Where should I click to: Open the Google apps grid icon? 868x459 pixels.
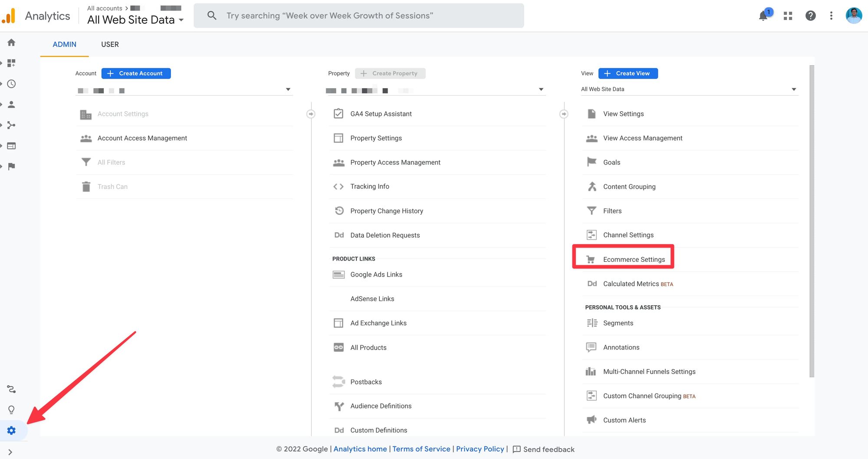(x=788, y=16)
